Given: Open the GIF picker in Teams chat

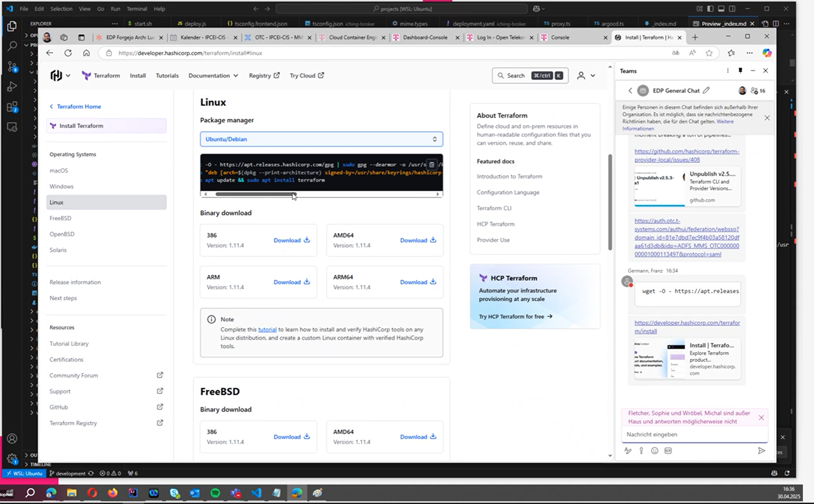Looking at the screenshot, I should point(668,451).
